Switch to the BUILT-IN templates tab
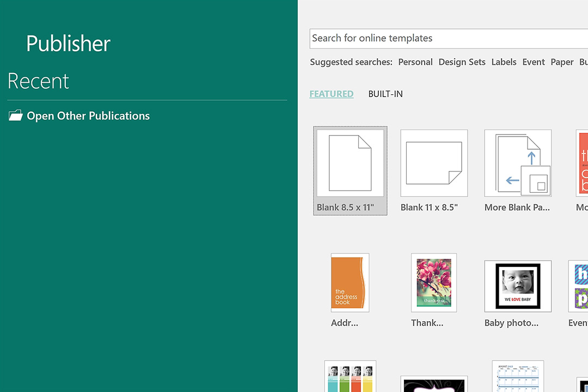Image resolution: width=588 pixels, height=392 pixels. [385, 94]
